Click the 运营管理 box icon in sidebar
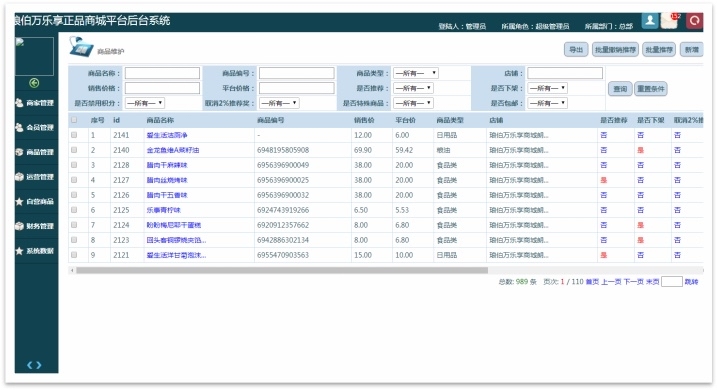The image size is (717, 390). (x=19, y=176)
